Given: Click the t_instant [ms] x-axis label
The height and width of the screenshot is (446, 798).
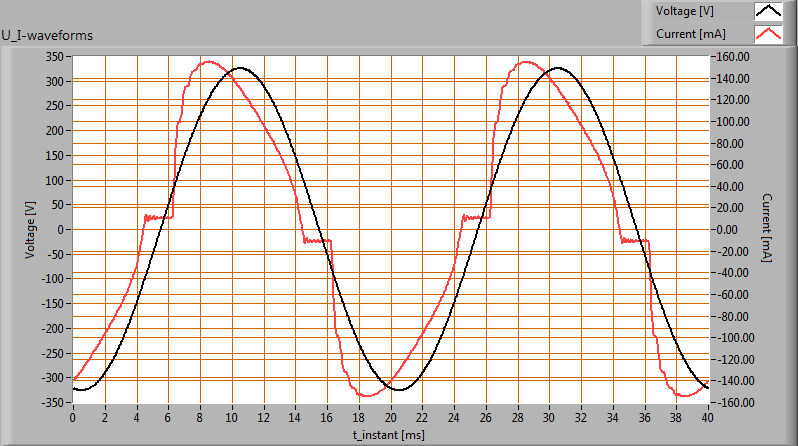Looking at the screenshot, I should point(389,434).
